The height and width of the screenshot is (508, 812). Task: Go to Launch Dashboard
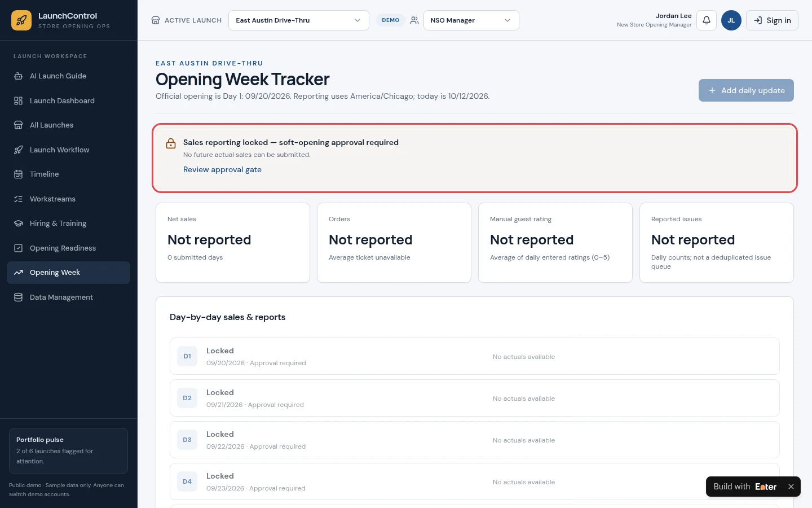click(x=68, y=100)
